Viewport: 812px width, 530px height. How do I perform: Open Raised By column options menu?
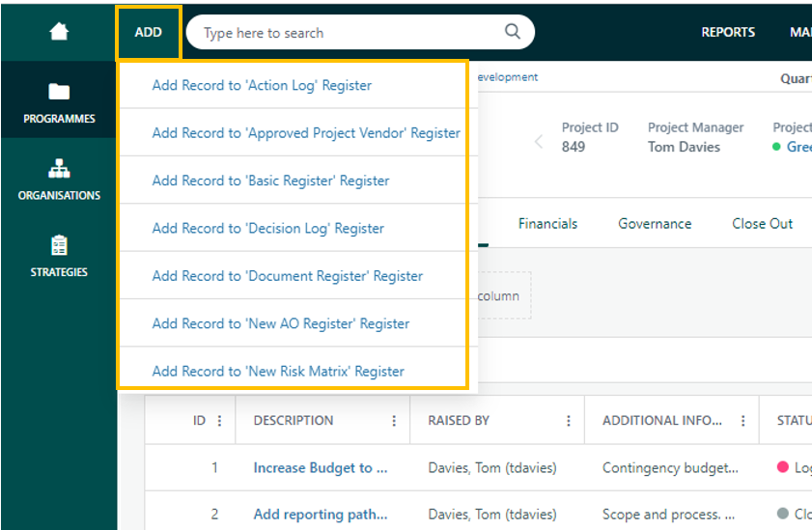(x=569, y=420)
